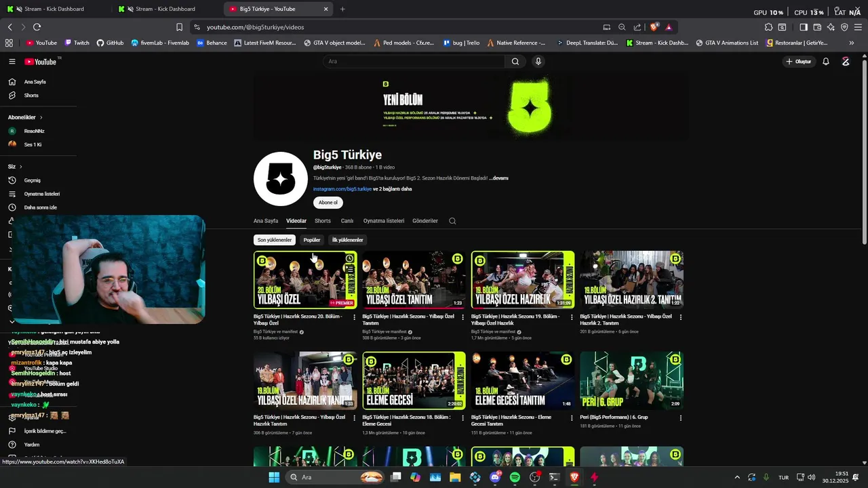Open the Brave Wallet icon
The image size is (868, 488).
817,27
